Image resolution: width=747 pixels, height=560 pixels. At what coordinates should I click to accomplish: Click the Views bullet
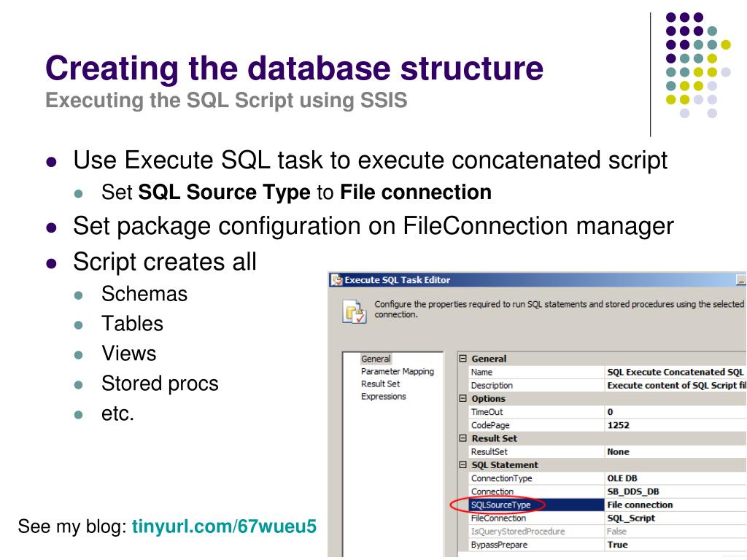pyautogui.click(x=128, y=354)
